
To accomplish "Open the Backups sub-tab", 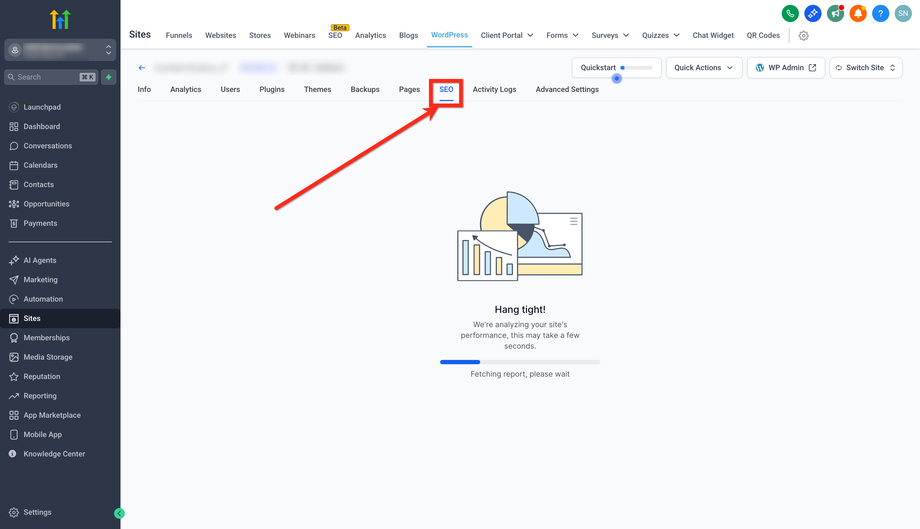I will point(365,89).
